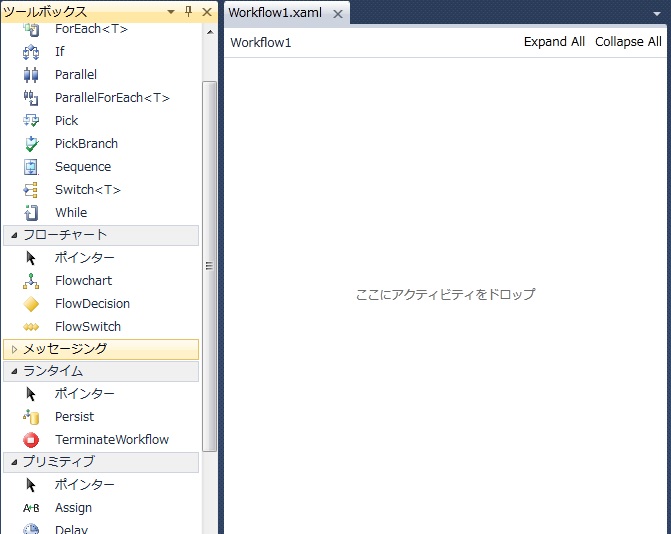Choose the Sequence activity icon
Viewport: 671px width, 534px height.
(x=31, y=167)
